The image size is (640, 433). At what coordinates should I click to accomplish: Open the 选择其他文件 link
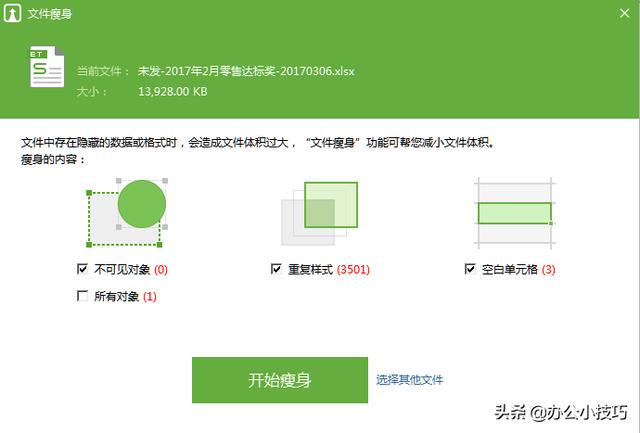[409, 380]
